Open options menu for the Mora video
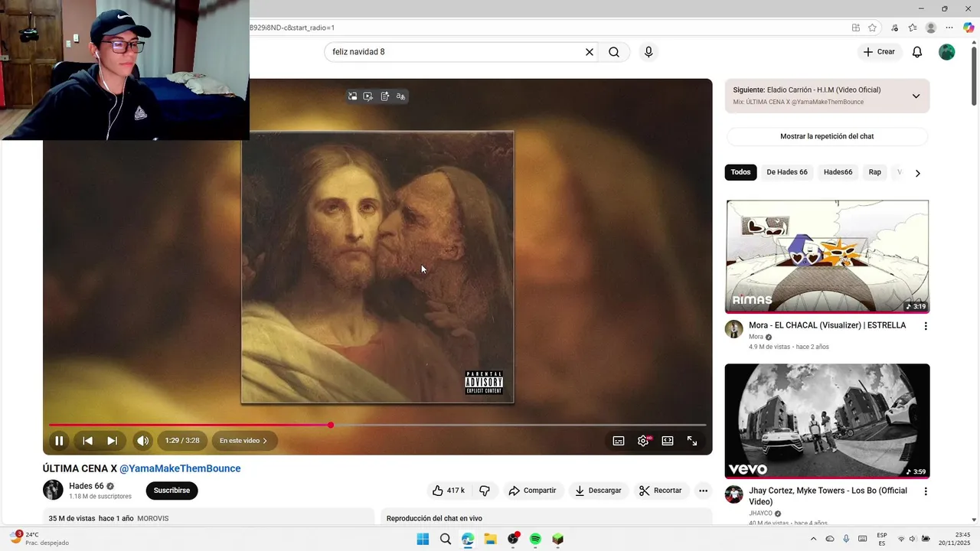Viewport: 980px width, 551px height. [x=925, y=326]
